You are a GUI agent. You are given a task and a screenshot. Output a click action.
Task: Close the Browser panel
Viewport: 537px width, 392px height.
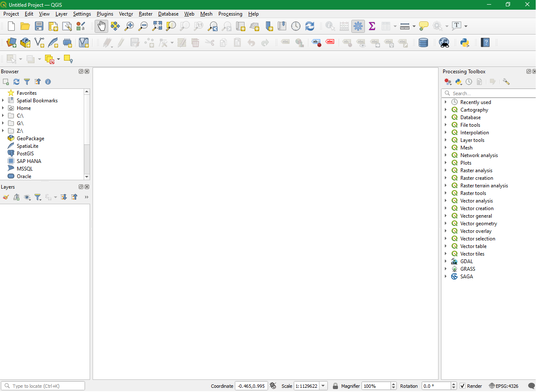click(87, 72)
